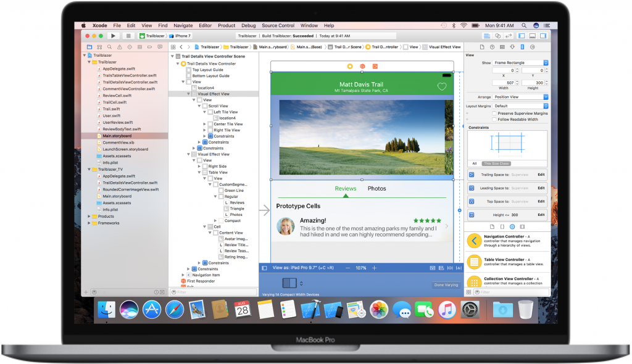The image size is (632, 364).
Task: Open the Editor menu
Action: pos(205,25)
